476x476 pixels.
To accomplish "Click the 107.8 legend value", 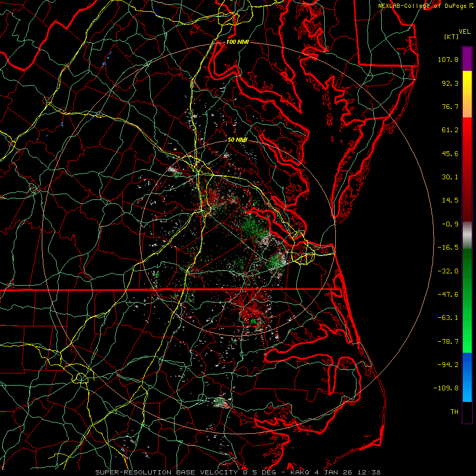I will (x=448, y=59).
